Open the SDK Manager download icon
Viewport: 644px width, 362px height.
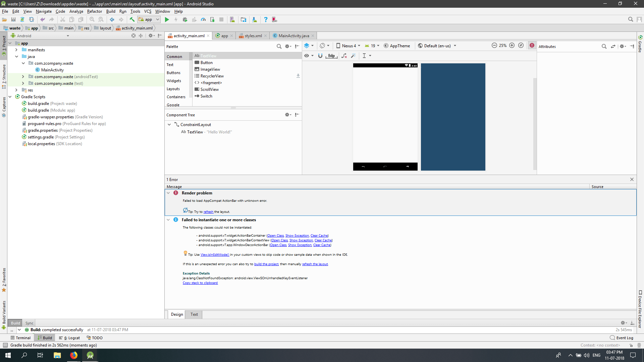point(255,20)
